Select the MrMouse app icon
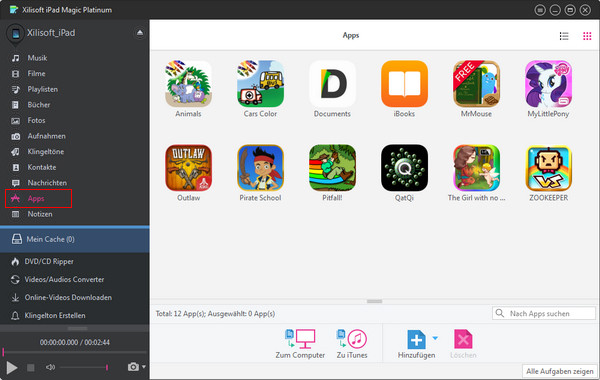The width and height of the screenshot is (600, 380). [x=476, y=84]
